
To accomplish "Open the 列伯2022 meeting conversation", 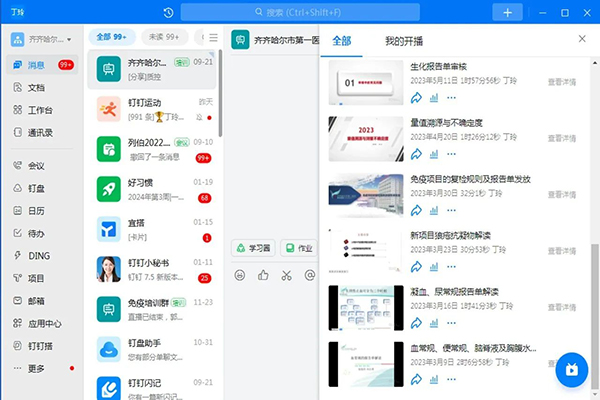I will point(152,150).
